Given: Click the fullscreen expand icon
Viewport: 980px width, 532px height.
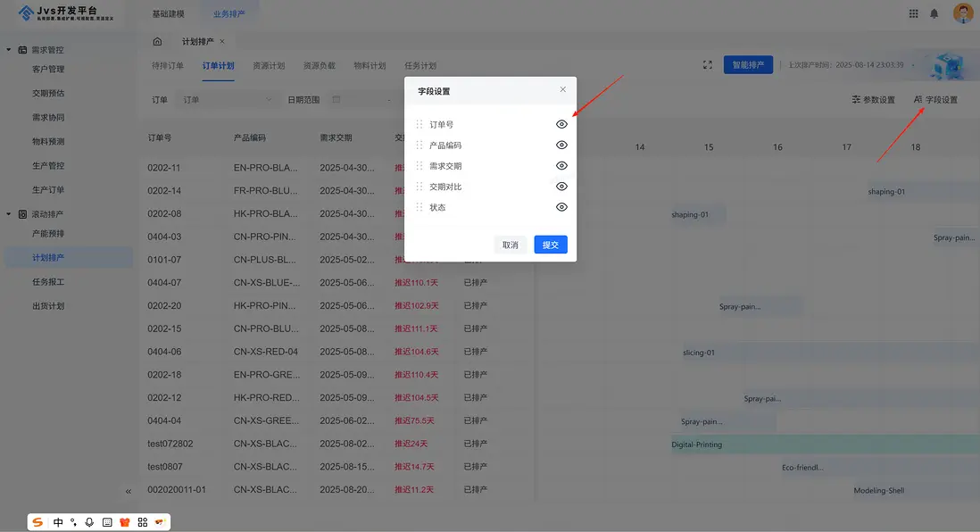Looking at the screenshot, I should point(708,65).
